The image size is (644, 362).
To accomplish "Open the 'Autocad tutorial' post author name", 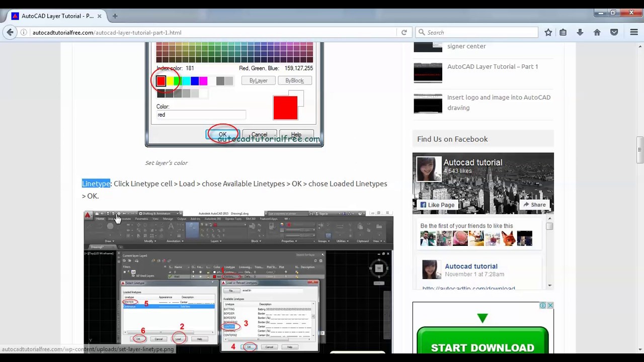I will tap(471, 266).
